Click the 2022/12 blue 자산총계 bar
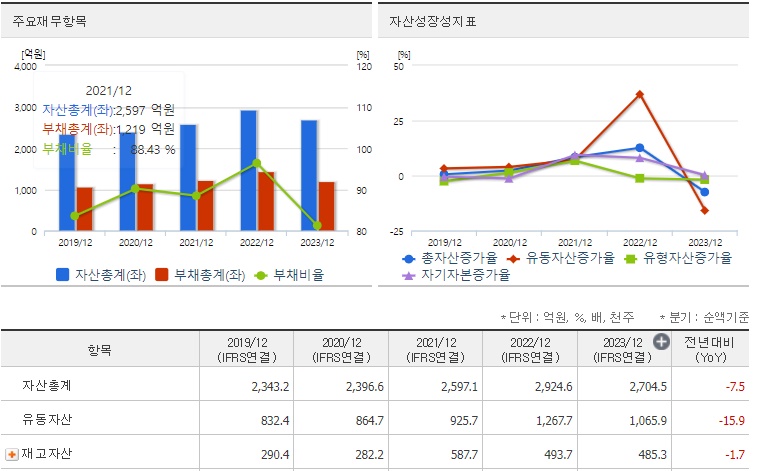Viewport: 760px width, 471px height. pyautogui.click(x=249, y=171)
